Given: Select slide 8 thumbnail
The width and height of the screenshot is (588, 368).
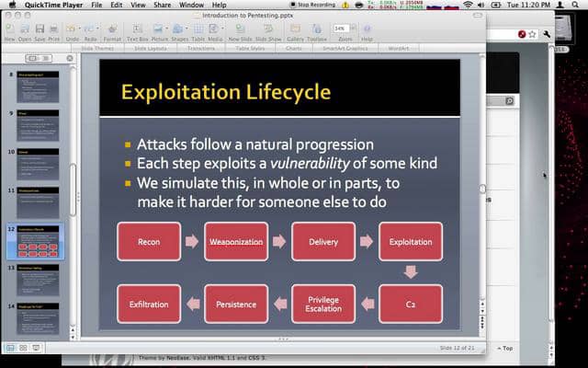Looking at the screenshot, I should pyautogui.click(x=38, y=86).
